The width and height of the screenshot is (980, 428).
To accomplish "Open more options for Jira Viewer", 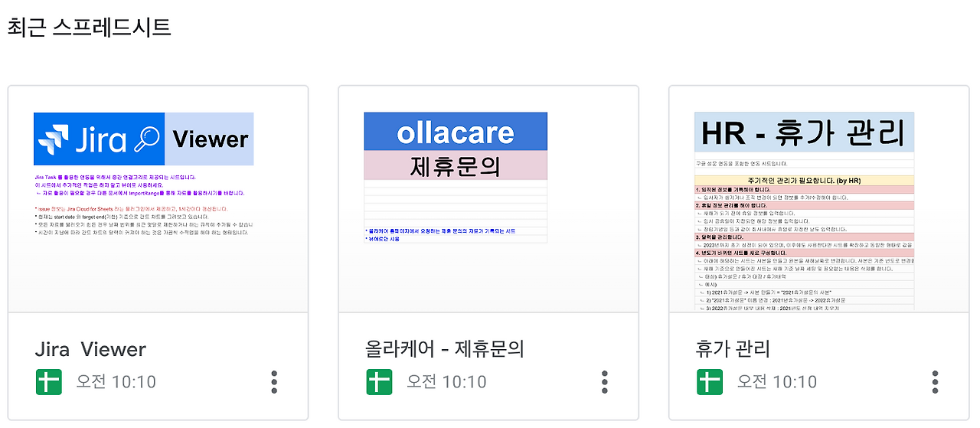I will click(274, 381).
